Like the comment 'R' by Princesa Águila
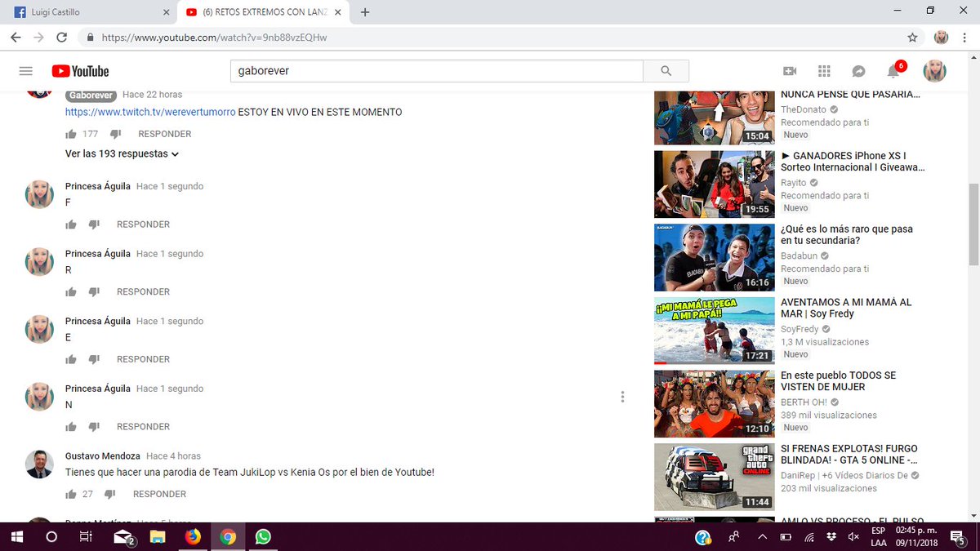The height and width of the screenshot is (551, 980). tap(71, 292)
